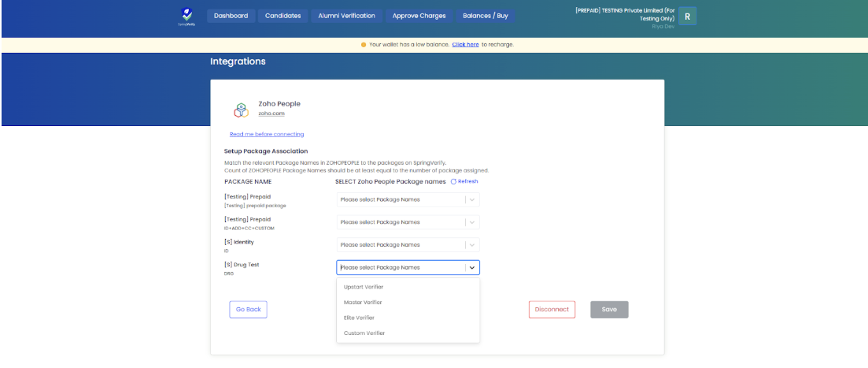Screen dimensions: 868x368
Task: Collapse the [S] Drug Test dropdown chevron
Action: coord(472,268)
